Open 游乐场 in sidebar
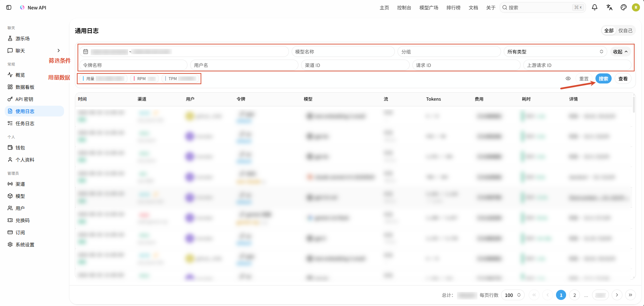Screen dimensions: 644x306 pos(34,39)
